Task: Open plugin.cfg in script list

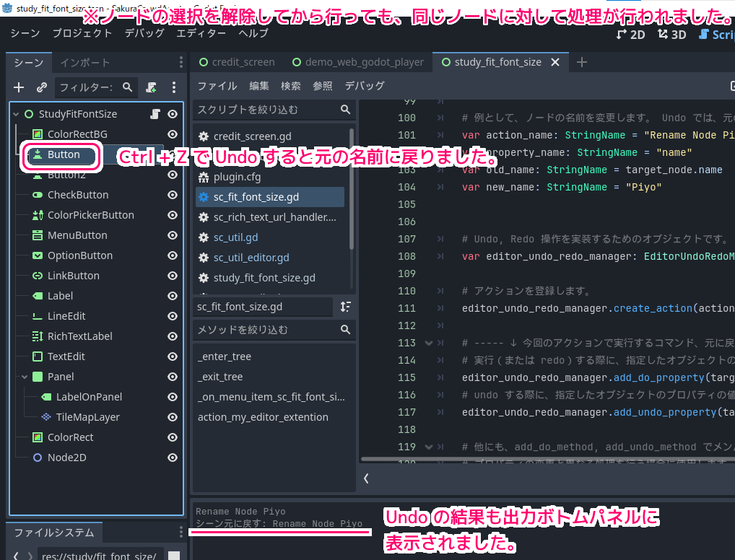Action: coord(270,177)
